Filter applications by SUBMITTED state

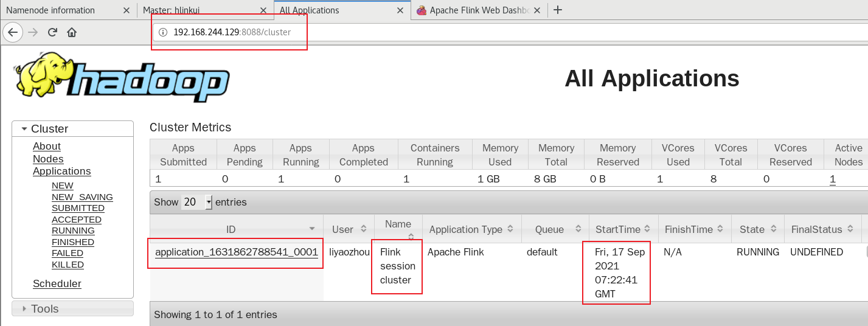coord(78,209)
